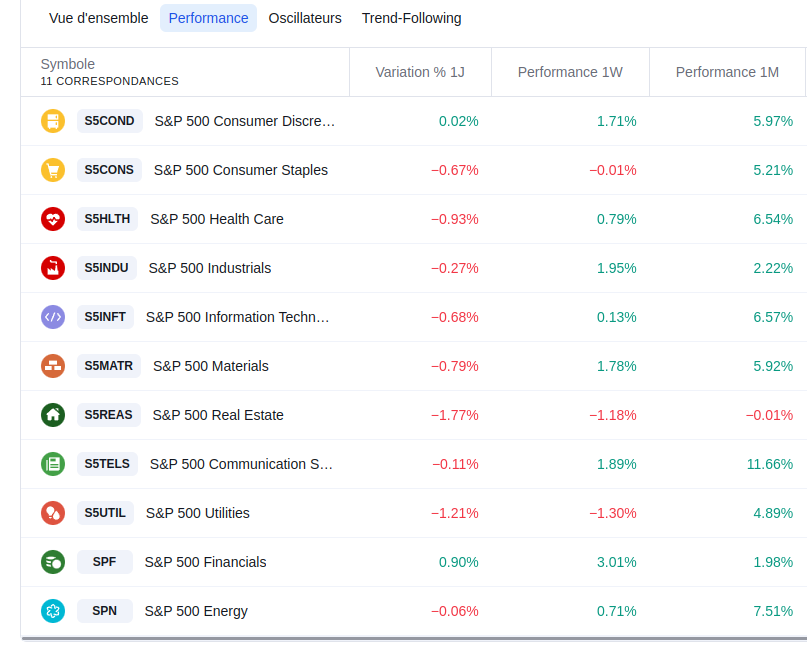Click the Information Technology code icon

53,317
